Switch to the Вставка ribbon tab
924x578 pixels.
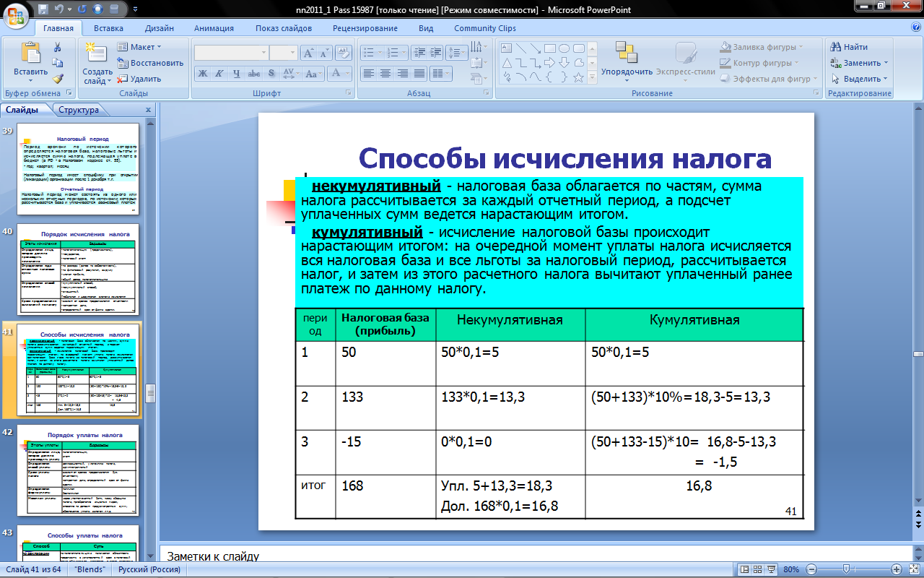108,28
